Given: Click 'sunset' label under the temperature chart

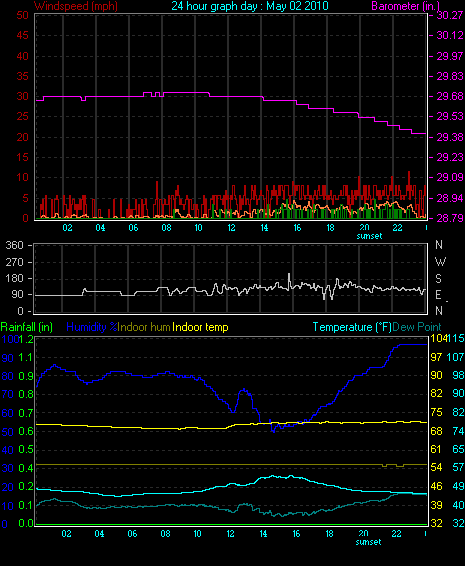Looking at the screenshot, I should pyautogui.click(x=368, y=542).
